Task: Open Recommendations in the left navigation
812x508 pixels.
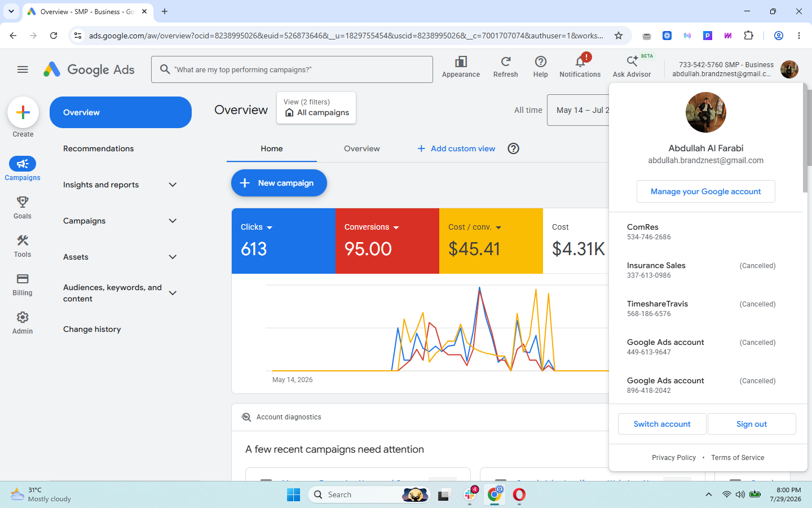Action: pyautogui.click(x=99, y=148)
